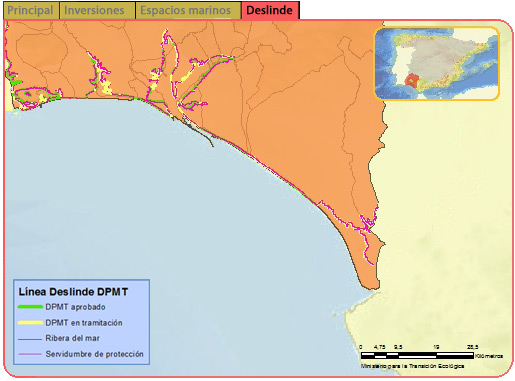
Task: Click the Spain overview inset map
Action: pyautogui.click(x=437, y=63)
